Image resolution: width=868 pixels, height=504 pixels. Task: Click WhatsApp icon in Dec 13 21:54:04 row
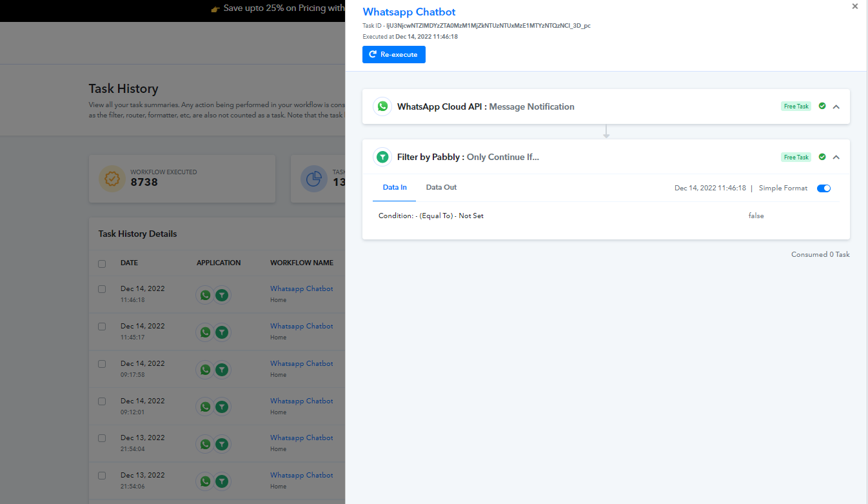point(205,444)
